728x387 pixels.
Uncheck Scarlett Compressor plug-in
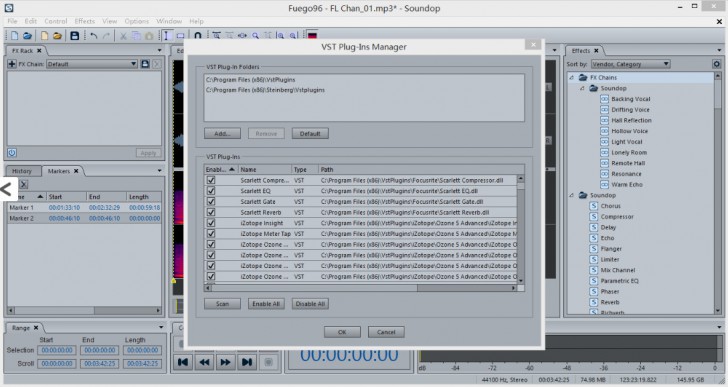coord(211,180)
